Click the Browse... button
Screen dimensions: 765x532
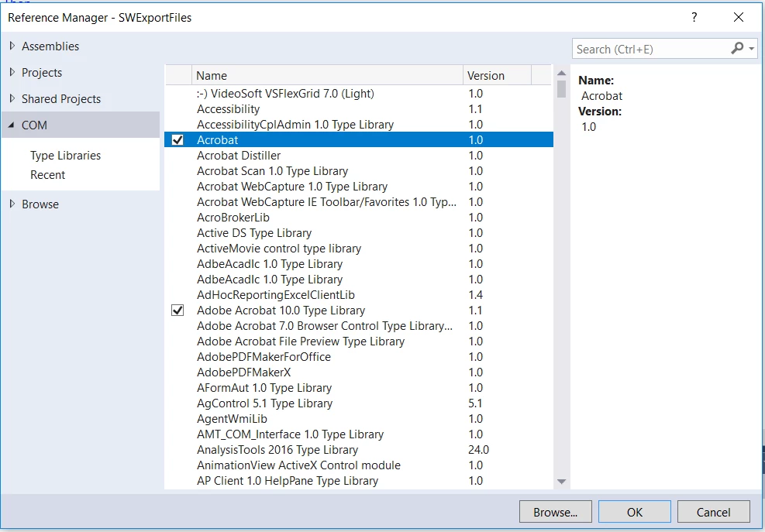coord(555,512)
